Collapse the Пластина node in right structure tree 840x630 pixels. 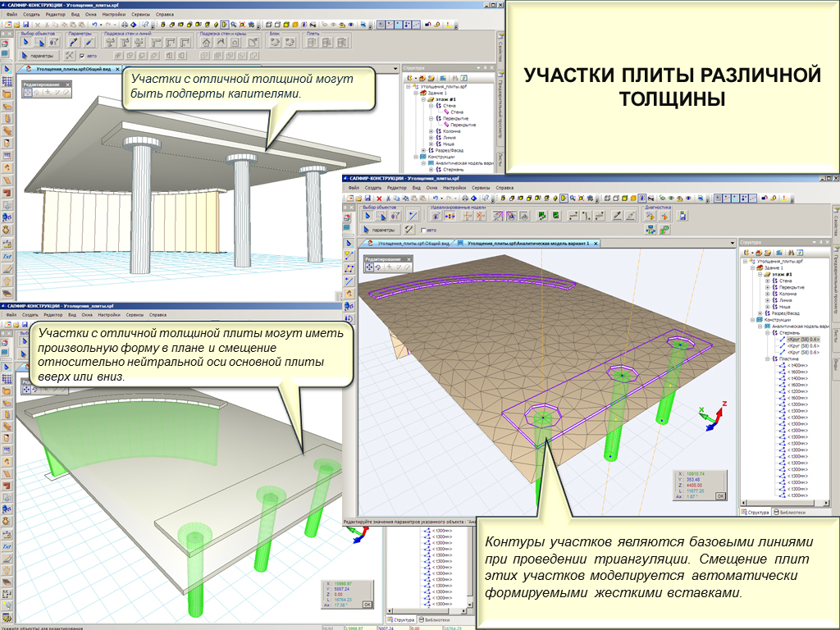tap(768, 358)
